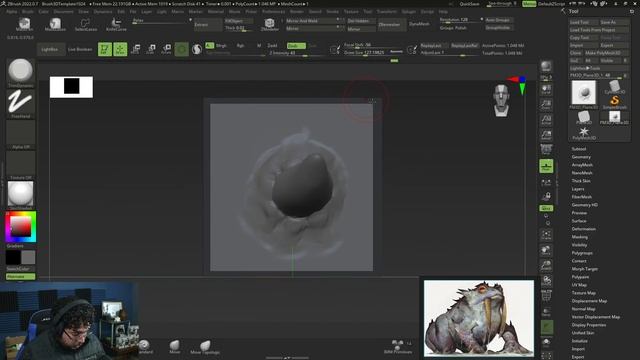Click the LightBox button
The height and width of the screenshot is (360, 640).
pos(50,49)
